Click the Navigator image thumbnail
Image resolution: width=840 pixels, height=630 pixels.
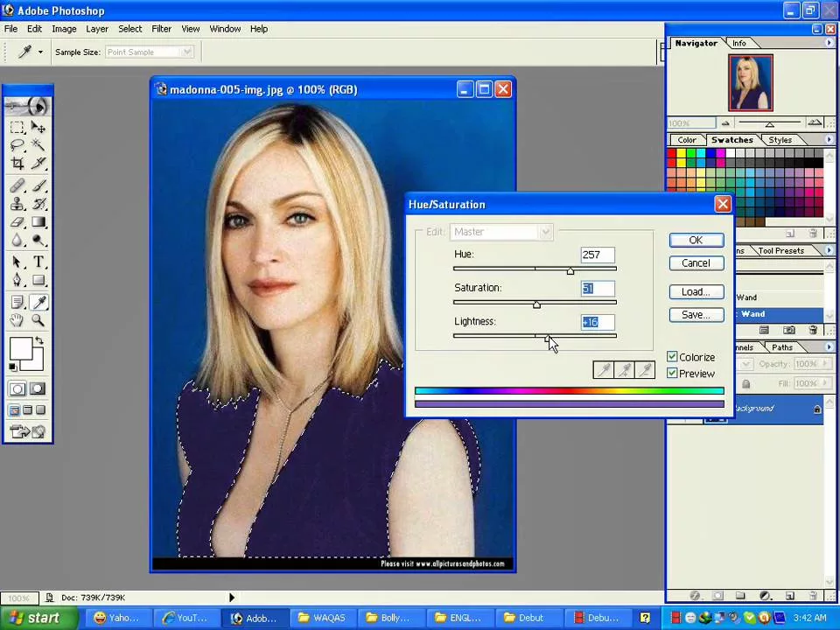click(750, 81)
